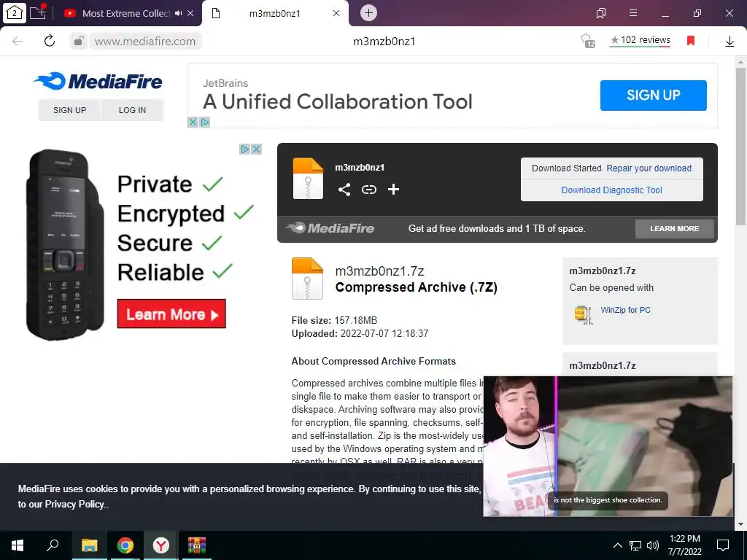Screen dimensions: 747x560
Task: Open AdChoices icon on phone ad
Action: tap(245, 149)
